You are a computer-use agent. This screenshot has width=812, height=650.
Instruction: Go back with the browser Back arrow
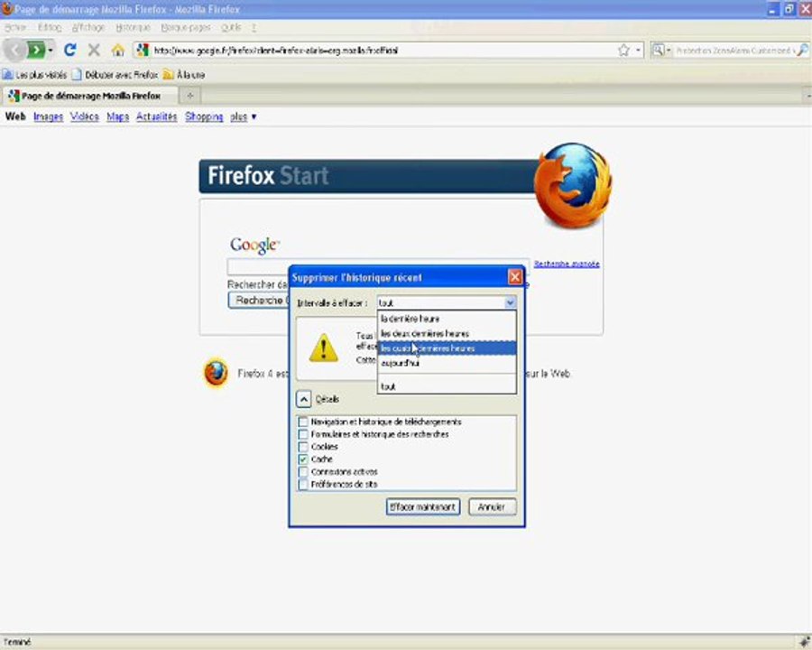[x=15, y=51]
